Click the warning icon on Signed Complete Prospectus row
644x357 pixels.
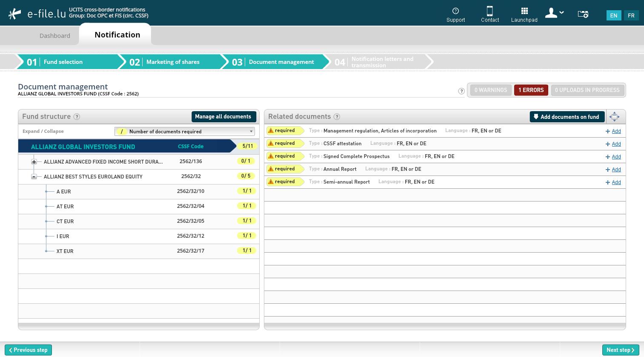271,156
